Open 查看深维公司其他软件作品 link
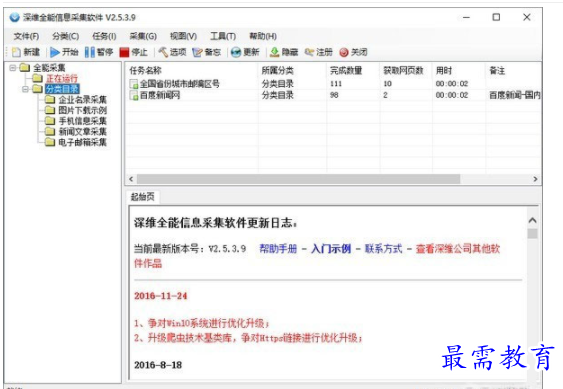This screenshot has height=389, width=563. click(458, 249)
